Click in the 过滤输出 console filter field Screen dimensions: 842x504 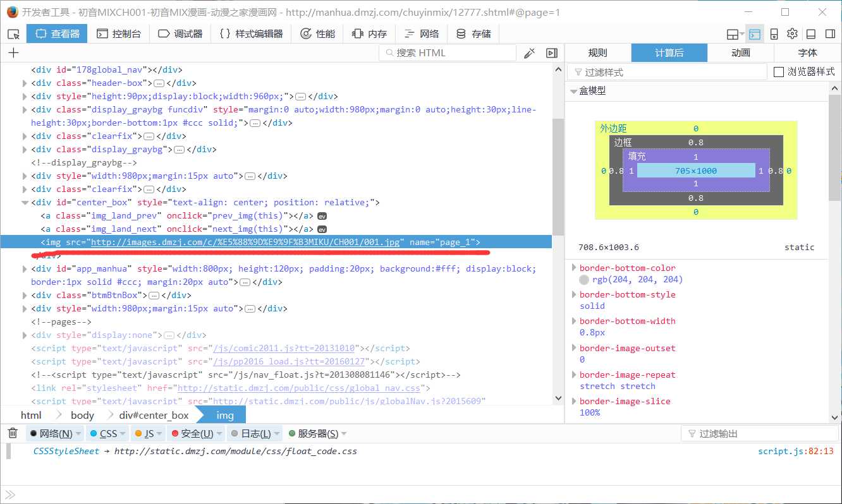[759, 434]
